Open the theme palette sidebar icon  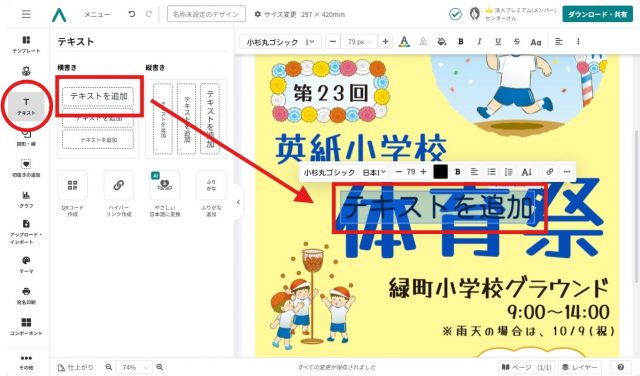click(26, 264)
